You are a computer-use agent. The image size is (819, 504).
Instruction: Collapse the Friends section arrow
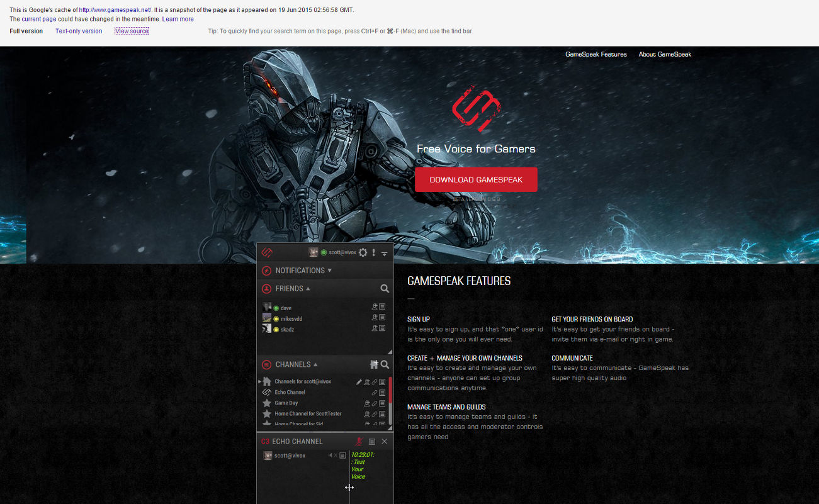308,289
